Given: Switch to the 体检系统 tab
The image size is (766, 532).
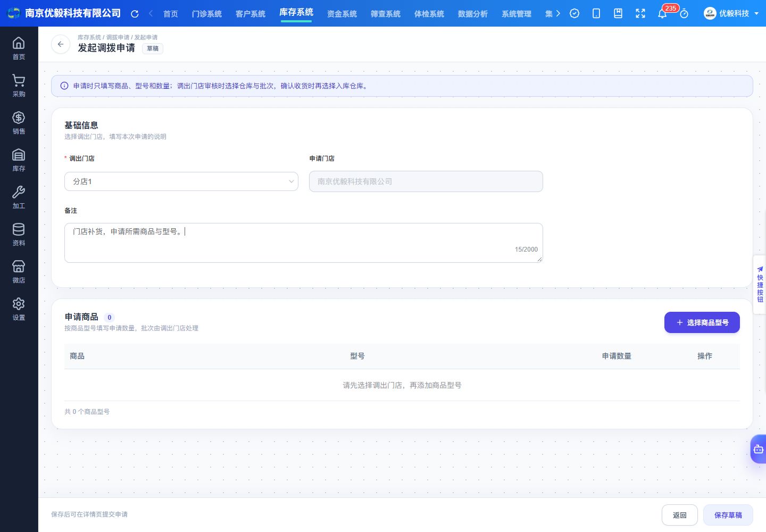Looking at the screenshot, I should (x=429, y=14).
